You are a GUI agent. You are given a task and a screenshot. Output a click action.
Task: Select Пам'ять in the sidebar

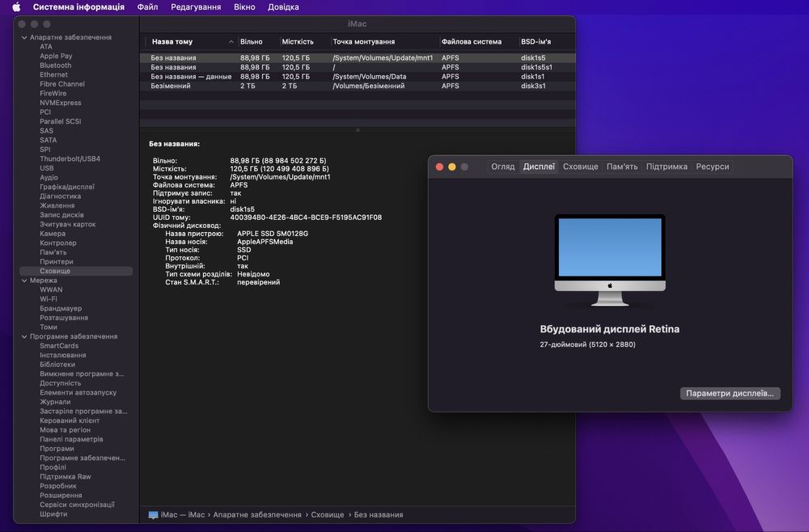point(53,252)
